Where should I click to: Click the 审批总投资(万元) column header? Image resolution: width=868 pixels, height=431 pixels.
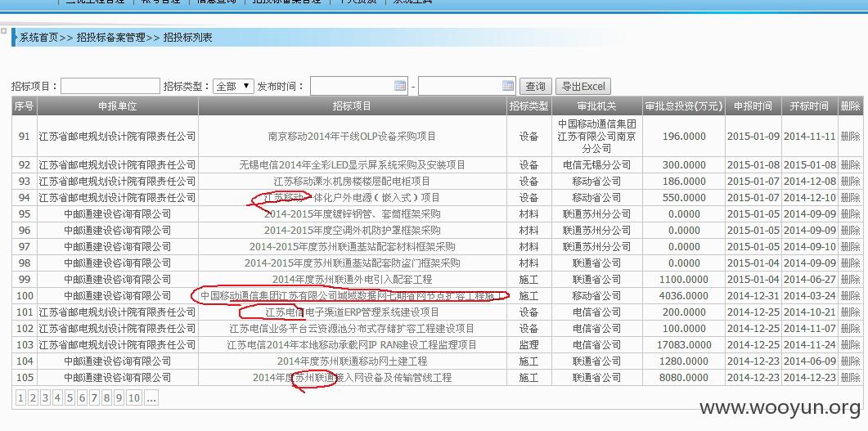[684, 106]
